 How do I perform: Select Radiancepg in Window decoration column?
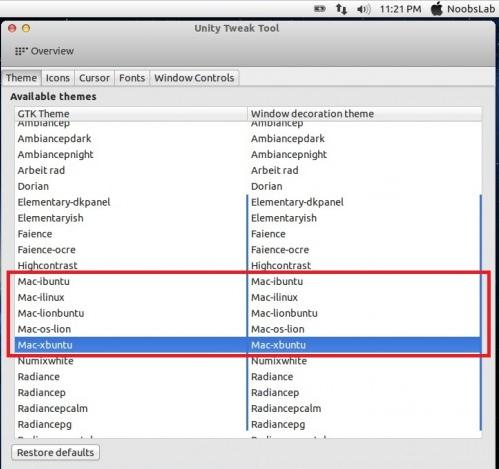(364, 425)
